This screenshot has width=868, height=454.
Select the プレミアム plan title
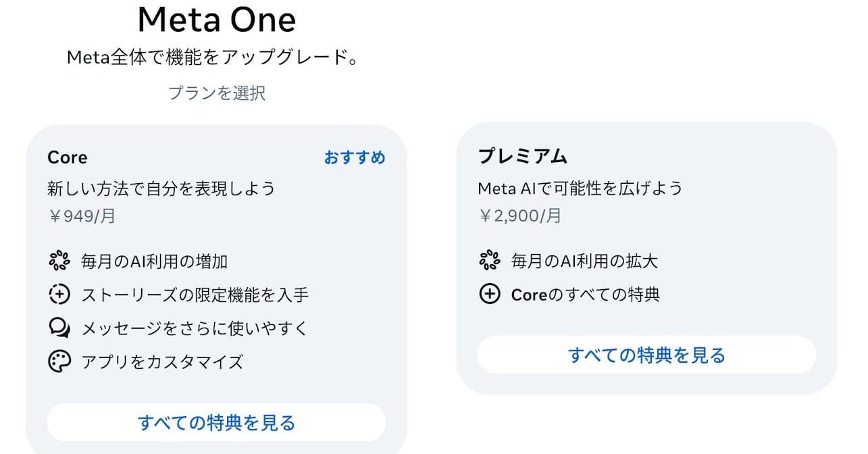click(x=523, y=156)
